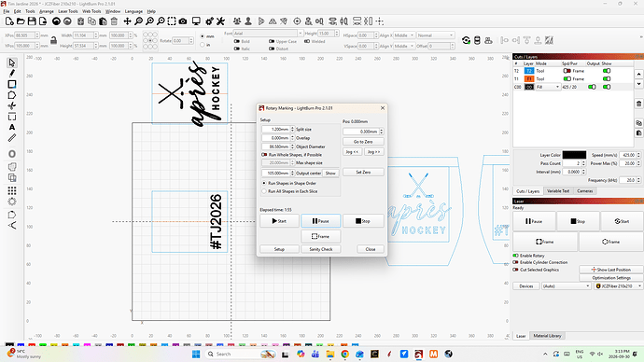
Task: Adjust Pass Count stepper in Cuts panel
Action: click(583, 163)
